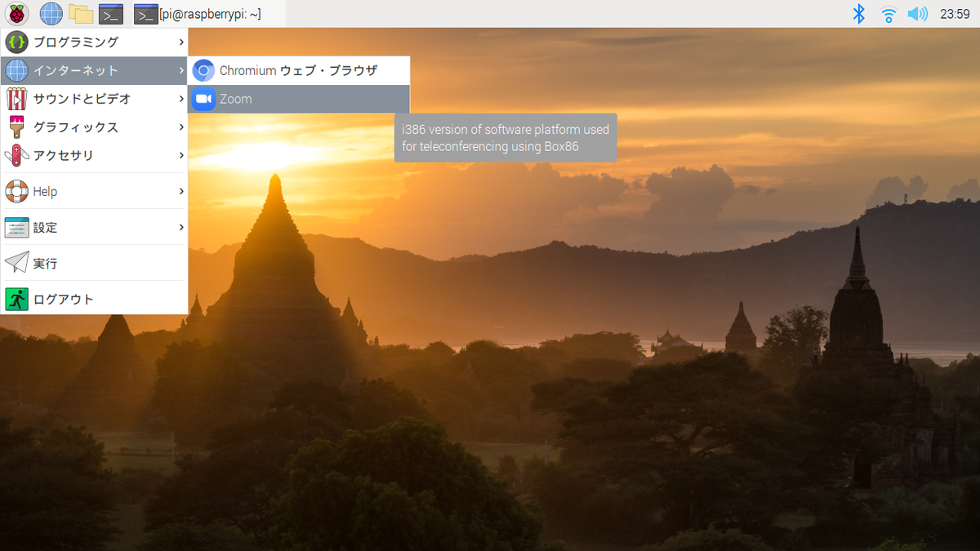Click the アクセサリ pocket knife icon
Viewport: 980px width, 551px height.
coord(16,155)
